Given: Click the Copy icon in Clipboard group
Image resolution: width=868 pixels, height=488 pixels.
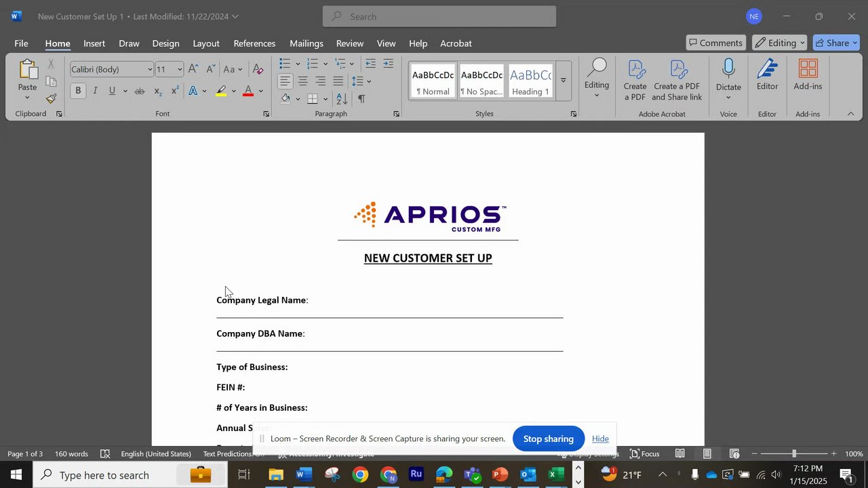Looking at the screenshot, I should pos(52,81).
